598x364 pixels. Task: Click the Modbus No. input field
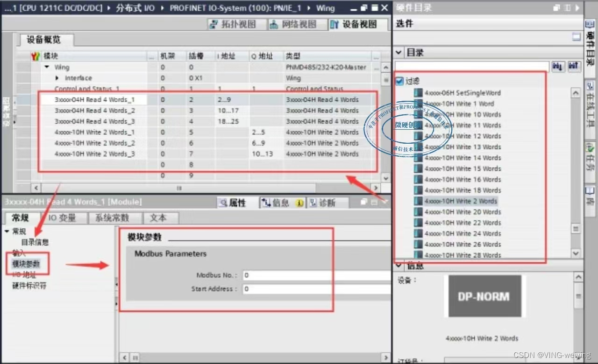click(x=317, y=275)
